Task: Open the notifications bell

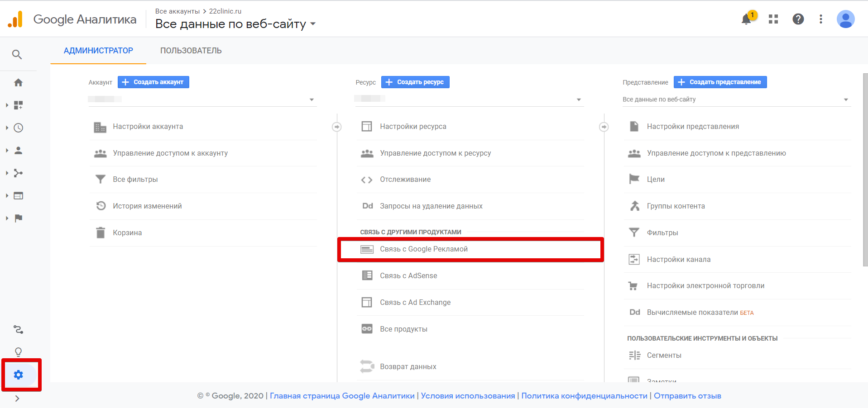Action: point(746,19)
